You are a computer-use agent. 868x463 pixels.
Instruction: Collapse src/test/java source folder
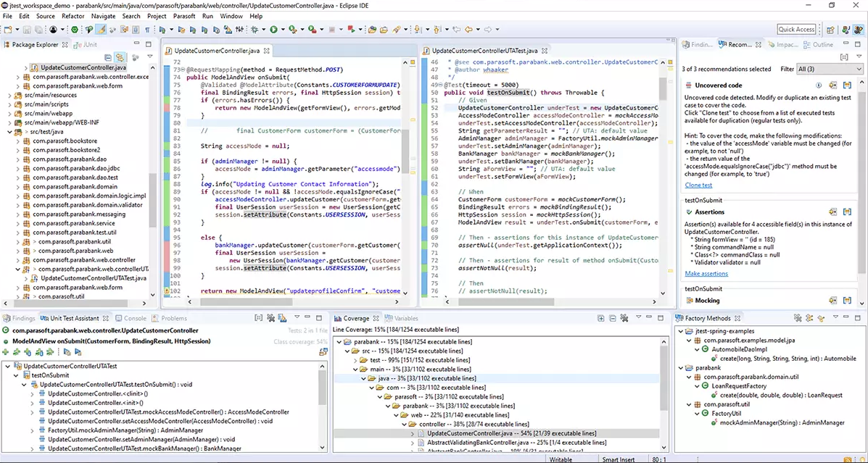(x=9, y=132)
